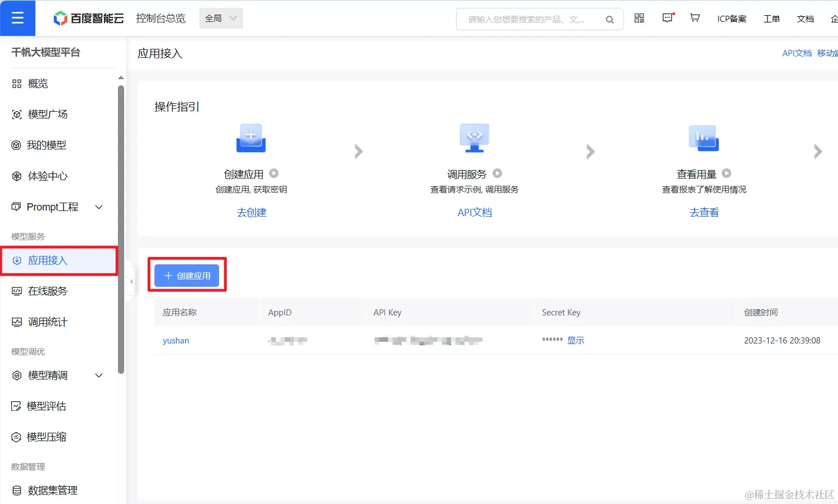Open 控制台总览 in the top bar
The image size is (838, 504).
pos(161,19)
